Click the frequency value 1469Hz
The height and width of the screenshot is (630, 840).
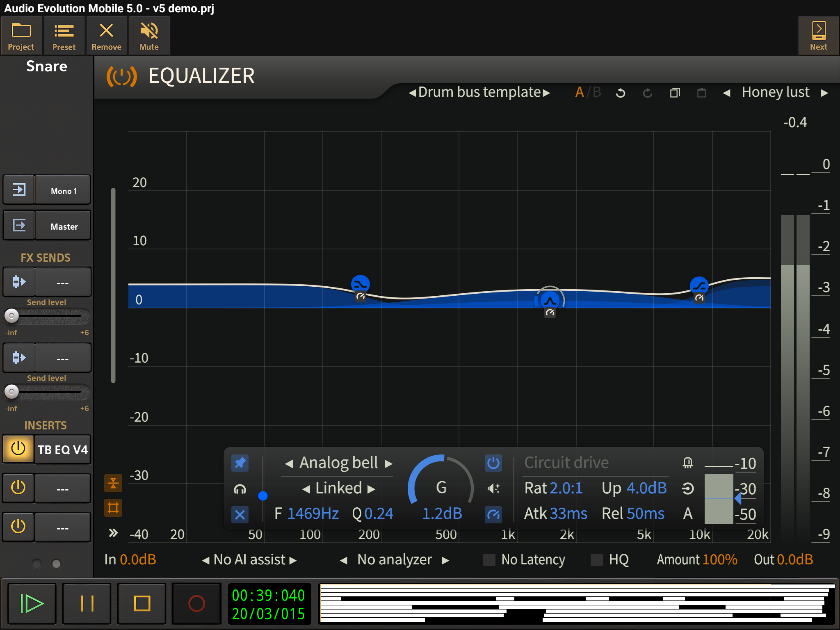point(313,514)
